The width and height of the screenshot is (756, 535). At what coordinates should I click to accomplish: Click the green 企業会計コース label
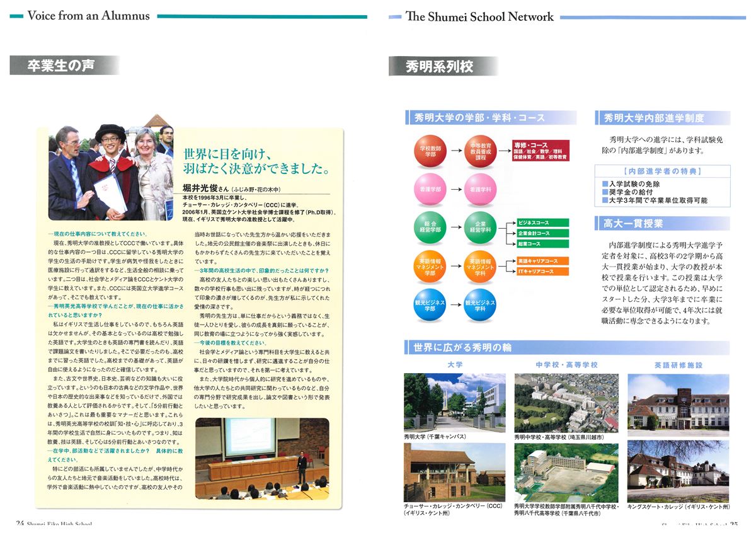[x=542, y=233]
